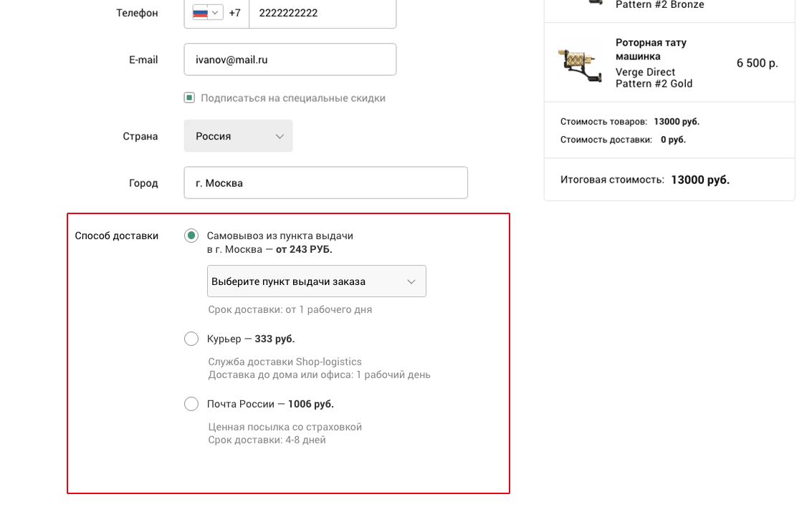Viewport: 812px width, 507px height.
Task: Click the Bronze machine thumbnail at top
Action: click(595, 3)
